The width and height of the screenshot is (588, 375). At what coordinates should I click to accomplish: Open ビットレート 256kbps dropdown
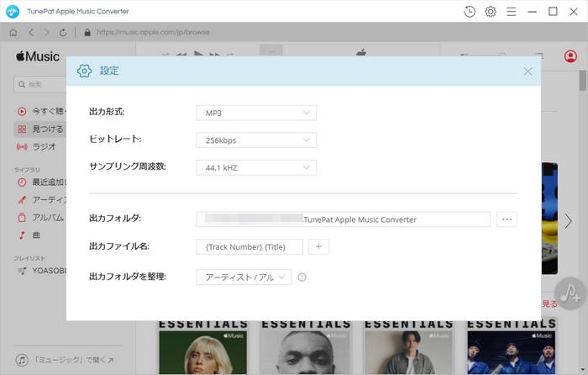click(256, 140)
